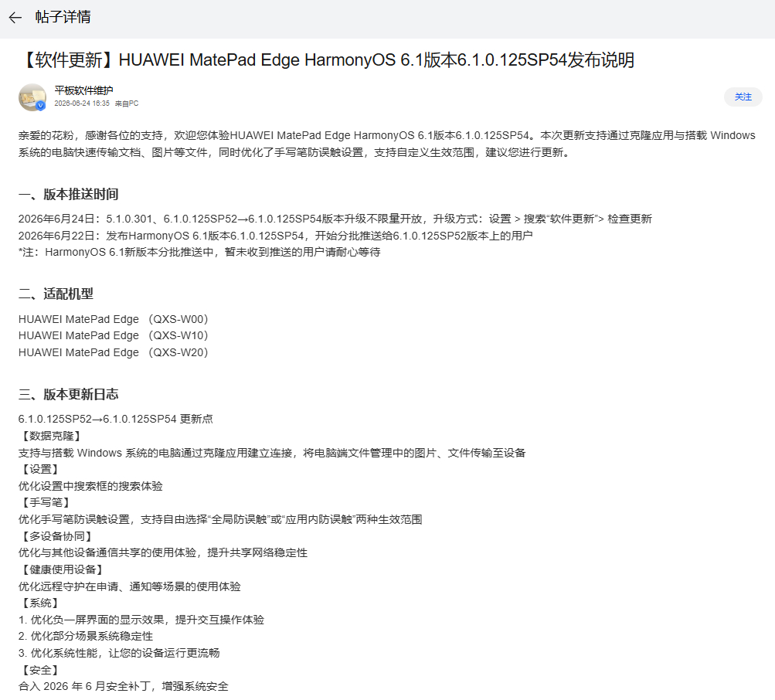Click the 【健康使用设备】 label
The width and height of the screenshot is (775, 700).
pyautogui.click(x=63, y=569)
